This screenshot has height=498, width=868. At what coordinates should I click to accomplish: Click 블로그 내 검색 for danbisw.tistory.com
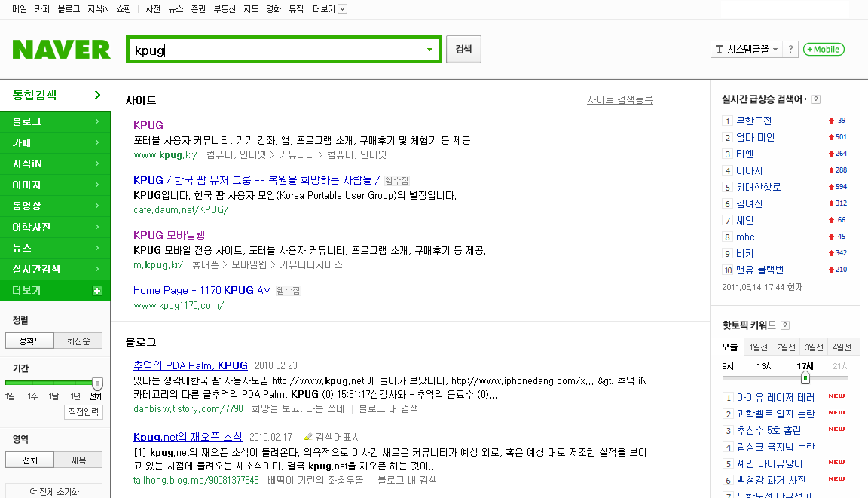(388, 409)
